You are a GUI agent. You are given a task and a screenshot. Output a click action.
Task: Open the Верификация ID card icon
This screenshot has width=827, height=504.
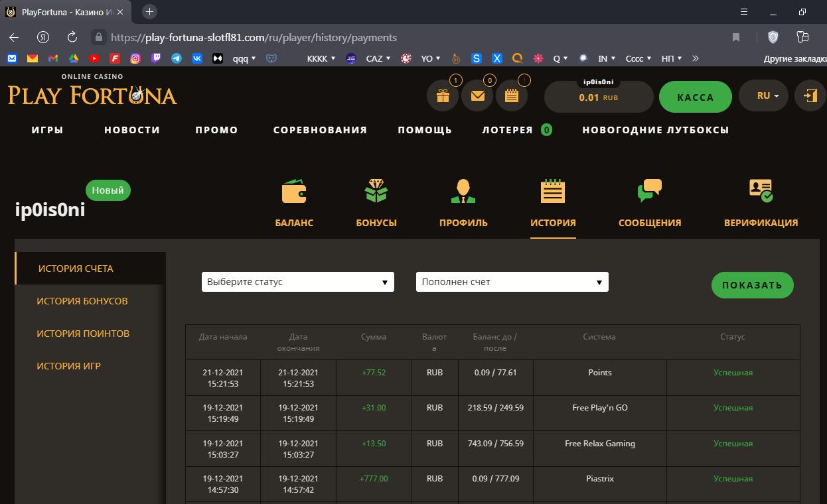click(x=761, y=192)
